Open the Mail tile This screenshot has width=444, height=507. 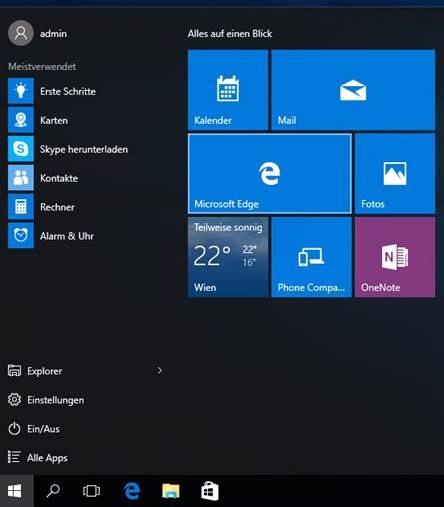(x=353, y=90)
